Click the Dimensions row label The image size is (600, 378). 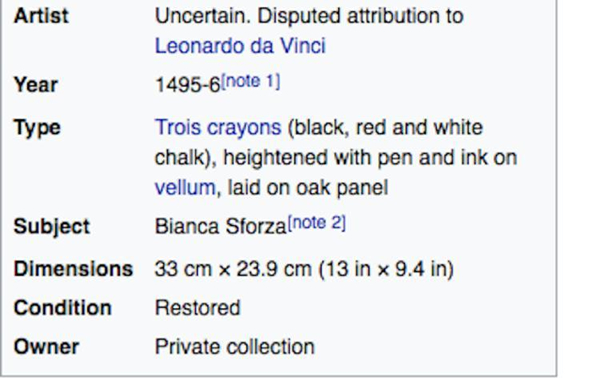tap(73, 269)
